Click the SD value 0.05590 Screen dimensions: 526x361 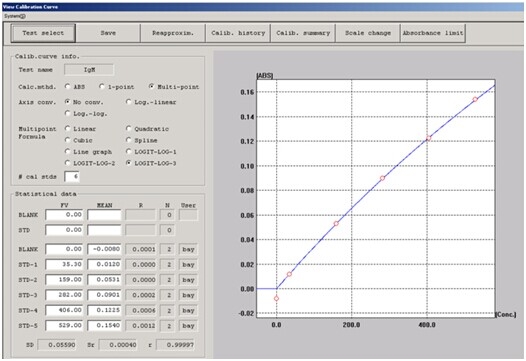click(x=57, y=345)
